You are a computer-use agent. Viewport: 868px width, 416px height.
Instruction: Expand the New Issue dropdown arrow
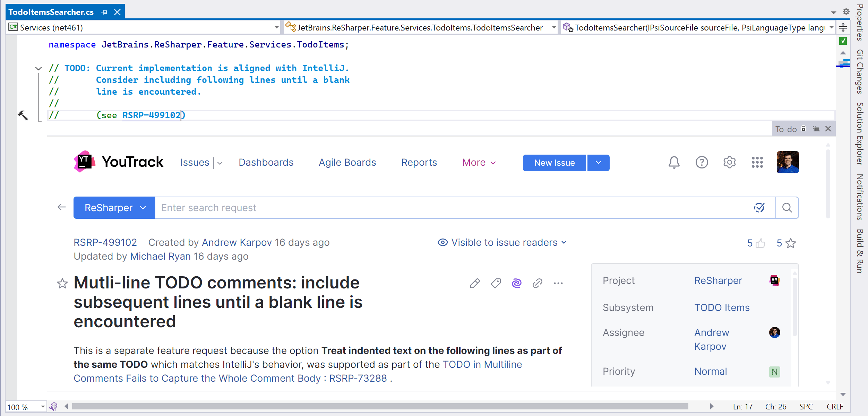599,163
